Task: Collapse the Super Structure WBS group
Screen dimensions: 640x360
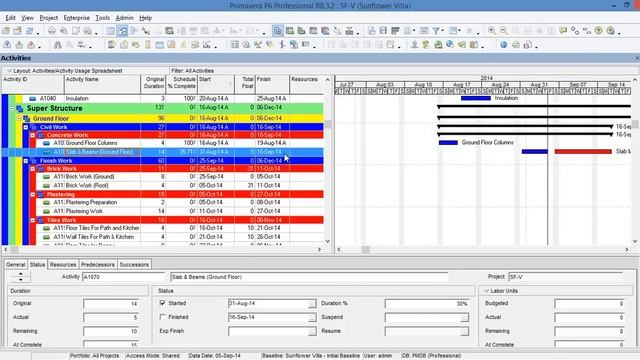Action: (12, 109)
